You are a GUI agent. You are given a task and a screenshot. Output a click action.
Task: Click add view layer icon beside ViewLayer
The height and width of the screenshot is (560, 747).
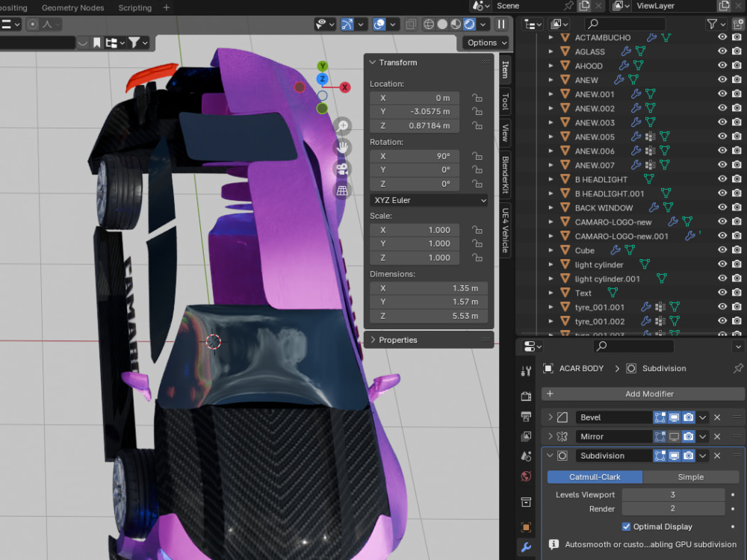click(x=724, y=6)
